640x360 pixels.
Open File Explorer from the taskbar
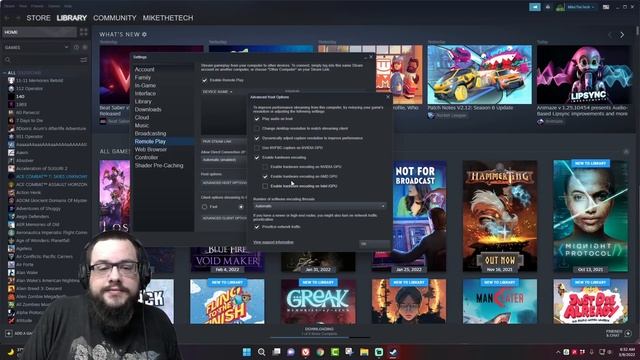364,352
